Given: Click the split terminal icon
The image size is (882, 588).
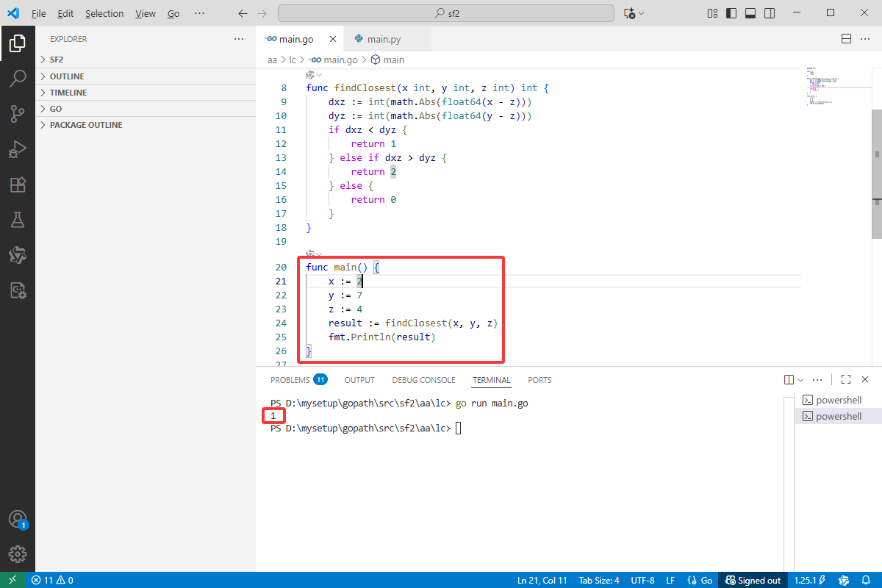Looking at the screenshot, I should pos(789,380).
